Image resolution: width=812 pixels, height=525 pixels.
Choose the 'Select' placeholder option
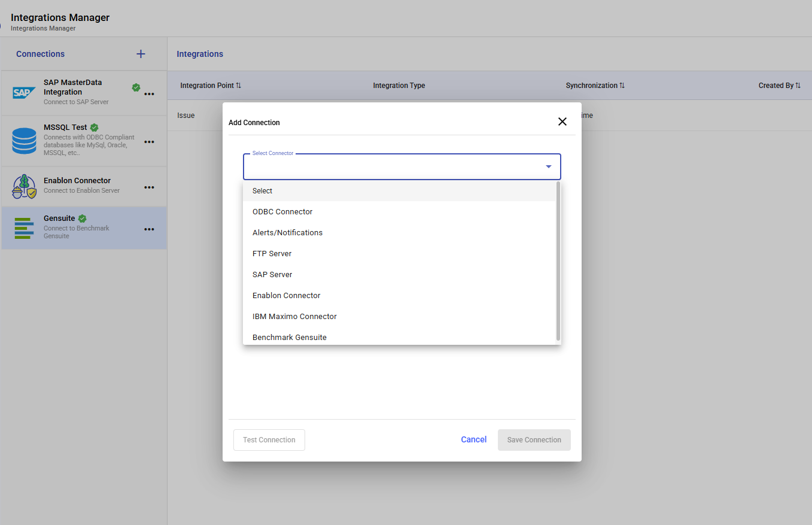400,191
